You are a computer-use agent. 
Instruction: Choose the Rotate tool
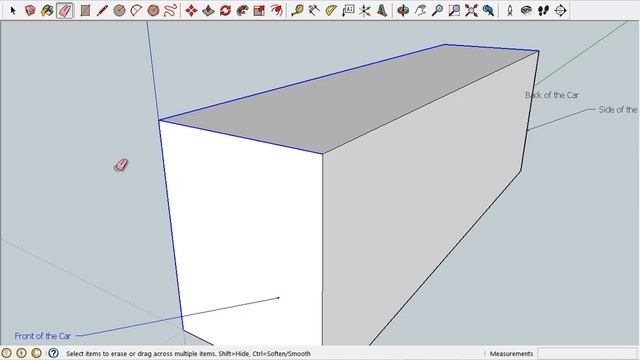[225, 11]
